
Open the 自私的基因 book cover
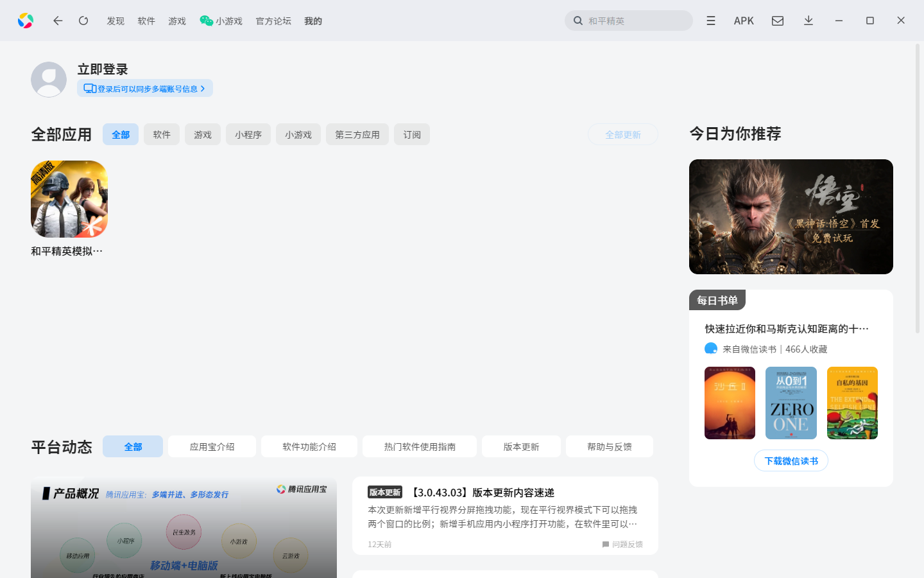click(x=852, y=403)
